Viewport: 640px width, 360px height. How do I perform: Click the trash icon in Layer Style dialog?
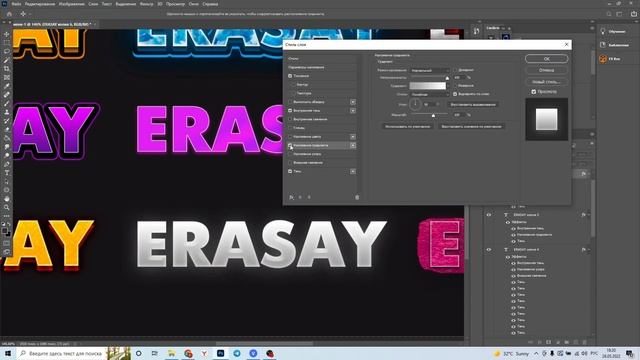coord(357,198)
